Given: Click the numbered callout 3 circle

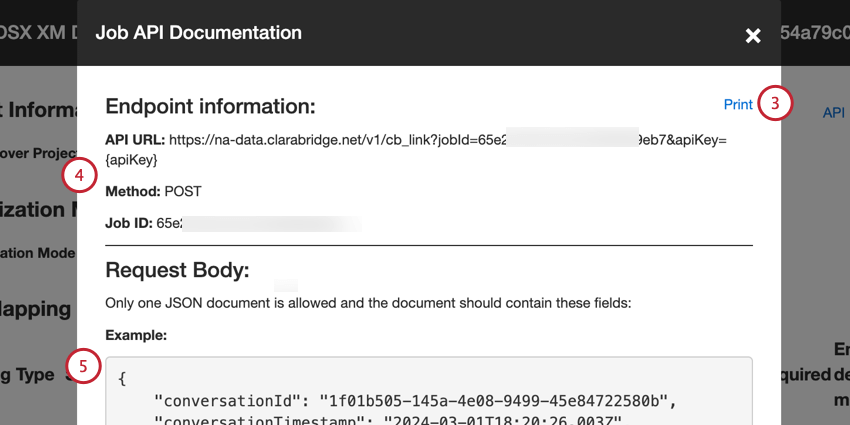Looking at the screenshot, I should click(x=775, y=104).
